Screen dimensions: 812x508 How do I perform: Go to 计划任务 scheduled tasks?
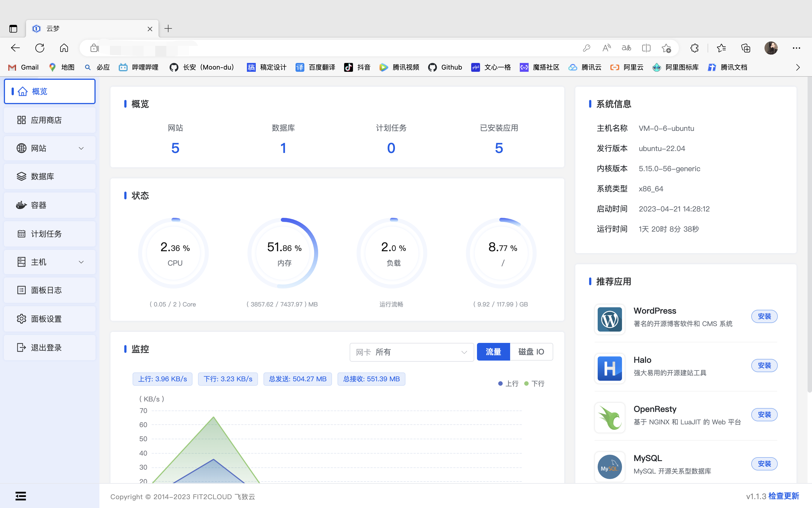tap(50, 234)
